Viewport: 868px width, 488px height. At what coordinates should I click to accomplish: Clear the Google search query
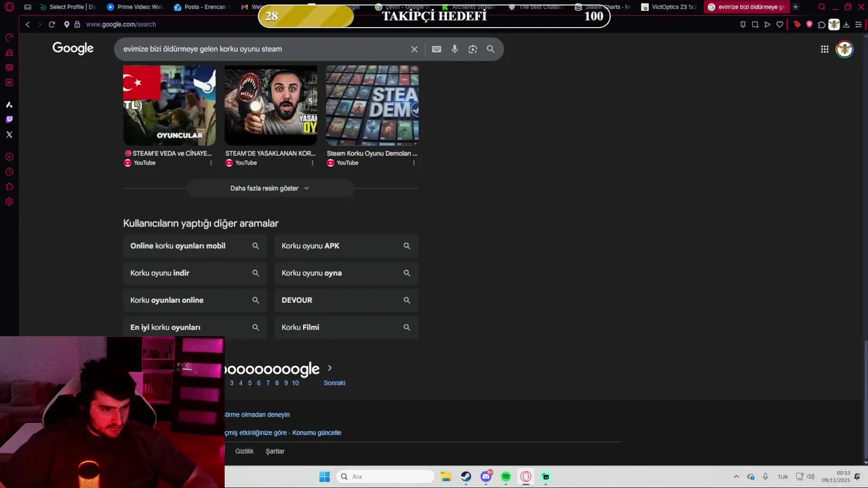tap(414, 49)
